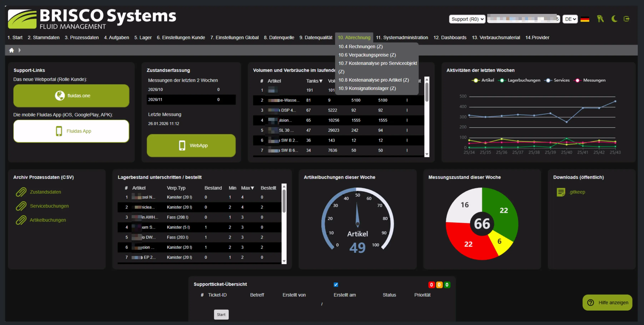Log out via the exit icon
The image size is (644, 325).
click(627, 19)
